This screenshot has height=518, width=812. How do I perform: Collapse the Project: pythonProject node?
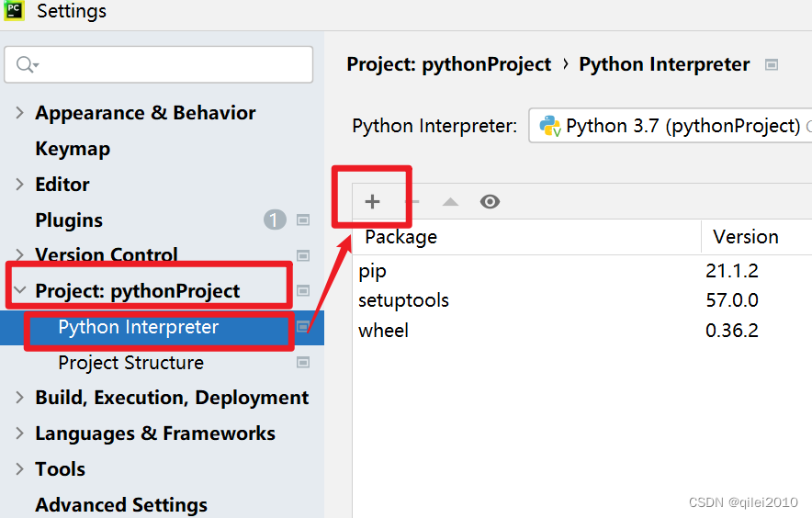click(x=20, y=291)
